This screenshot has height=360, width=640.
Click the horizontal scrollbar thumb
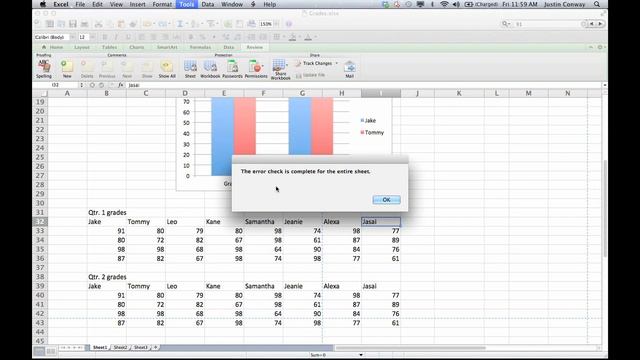[410, 348]
